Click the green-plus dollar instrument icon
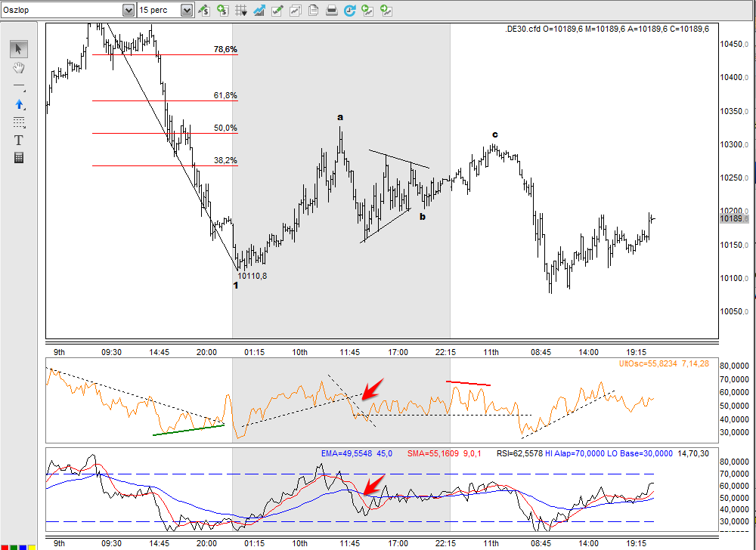The image size is (756, 550). coord(222,10)
